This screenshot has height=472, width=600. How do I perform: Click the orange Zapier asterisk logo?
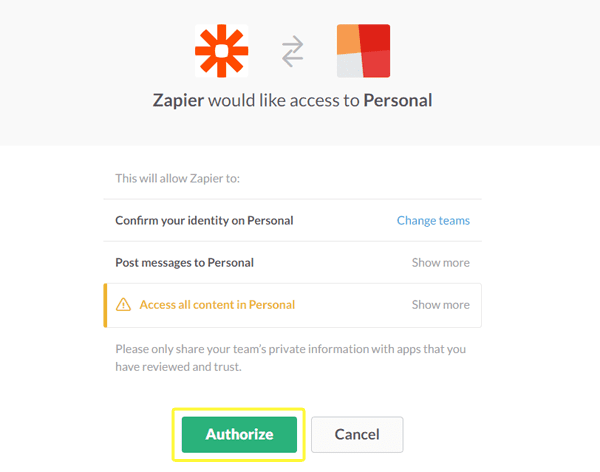[x=222, y=51]
